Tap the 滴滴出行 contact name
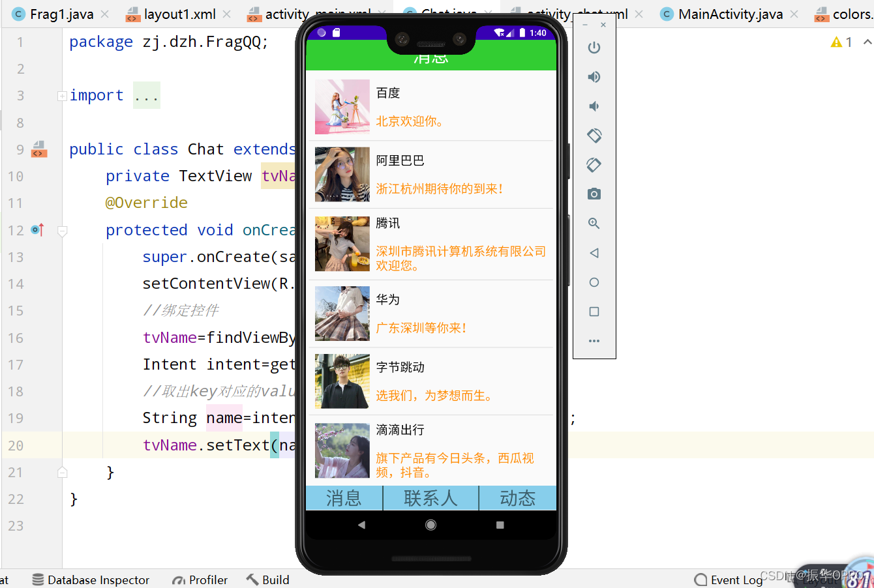Image resolution: width=874 pixels, height=588 pixels. pos(400,430)
